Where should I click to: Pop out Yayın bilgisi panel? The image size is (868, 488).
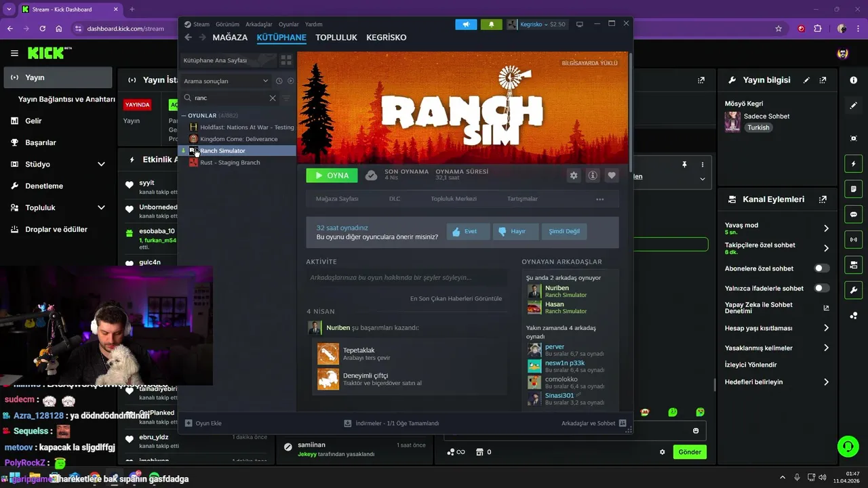click(823, 80)
